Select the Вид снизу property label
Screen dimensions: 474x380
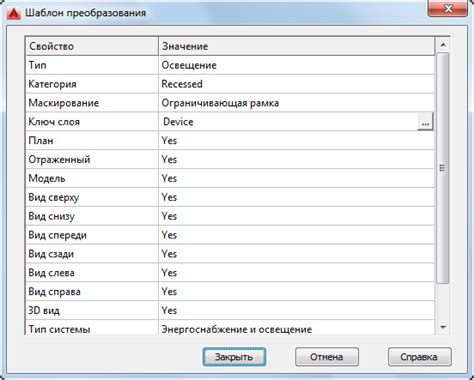tap(92, 216)
